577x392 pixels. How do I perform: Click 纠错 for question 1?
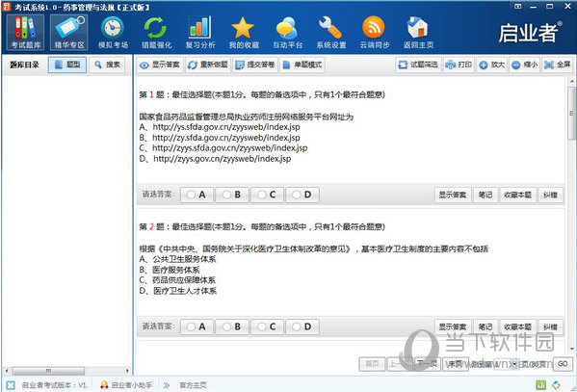pyautogui.click(x=550, y=195)
